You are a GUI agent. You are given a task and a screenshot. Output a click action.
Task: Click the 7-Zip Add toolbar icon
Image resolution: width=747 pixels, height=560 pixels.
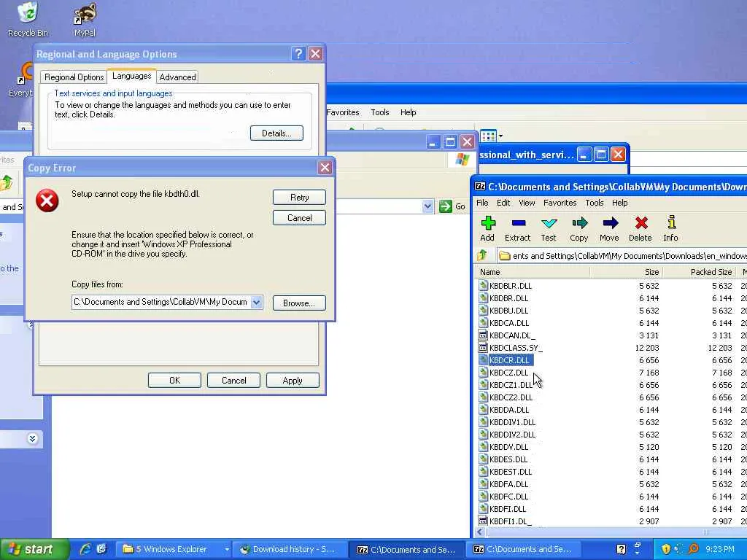tap(487, 228)
